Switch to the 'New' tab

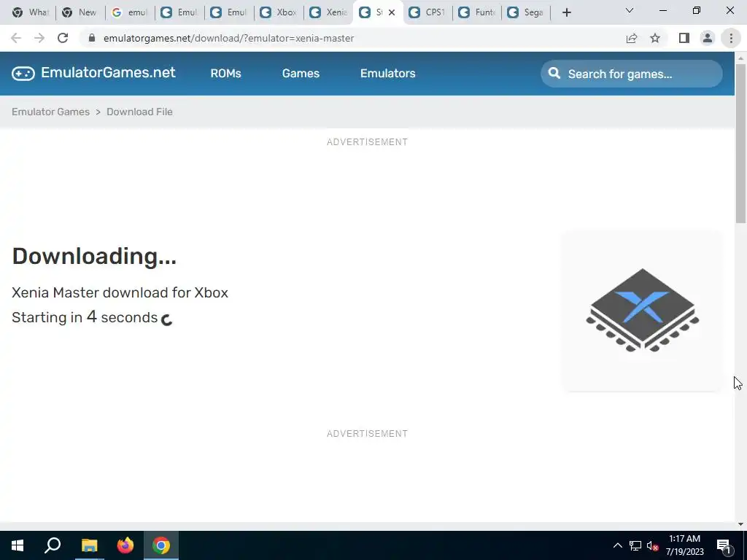click(80, 12)
